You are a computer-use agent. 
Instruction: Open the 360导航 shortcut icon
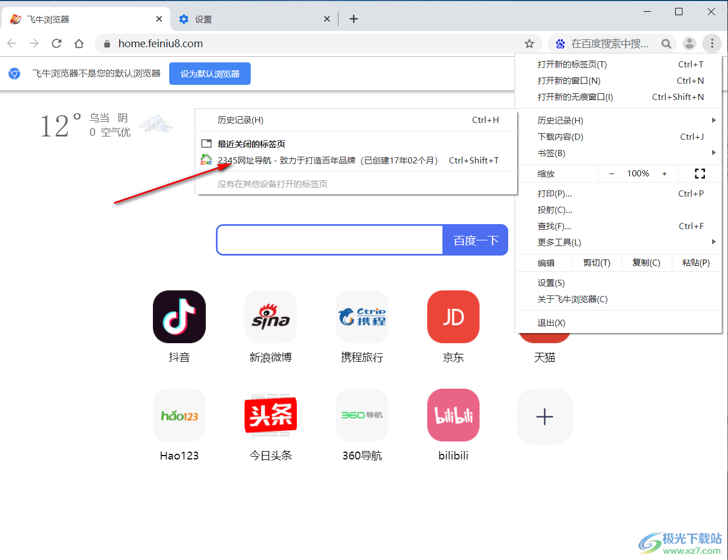tap(362, 415)
